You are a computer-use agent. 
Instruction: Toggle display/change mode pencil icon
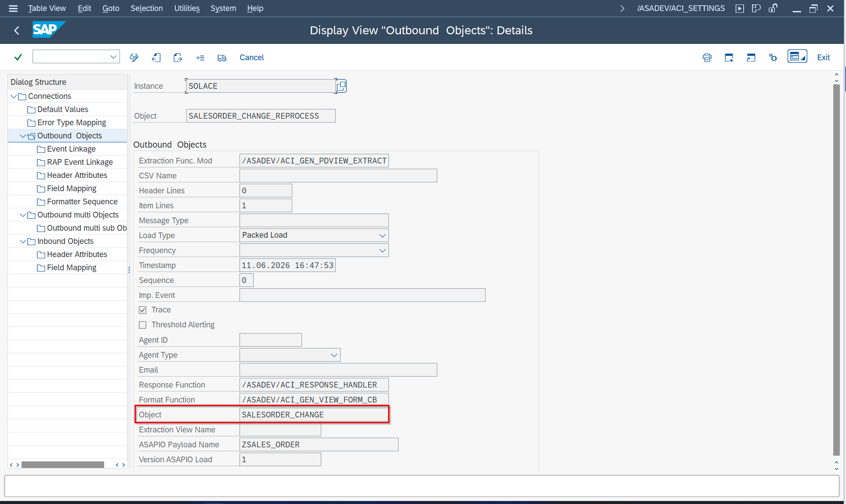click(x=134, y=58)
